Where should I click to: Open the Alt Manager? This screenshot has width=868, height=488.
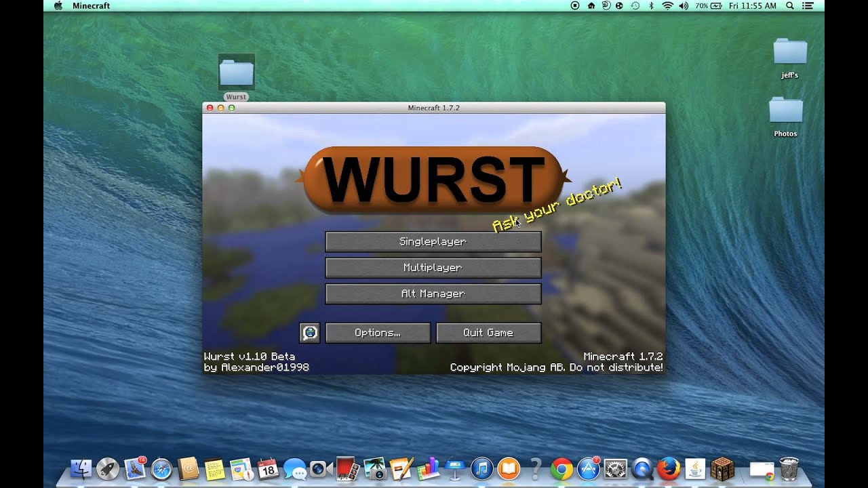coord(433,293)
